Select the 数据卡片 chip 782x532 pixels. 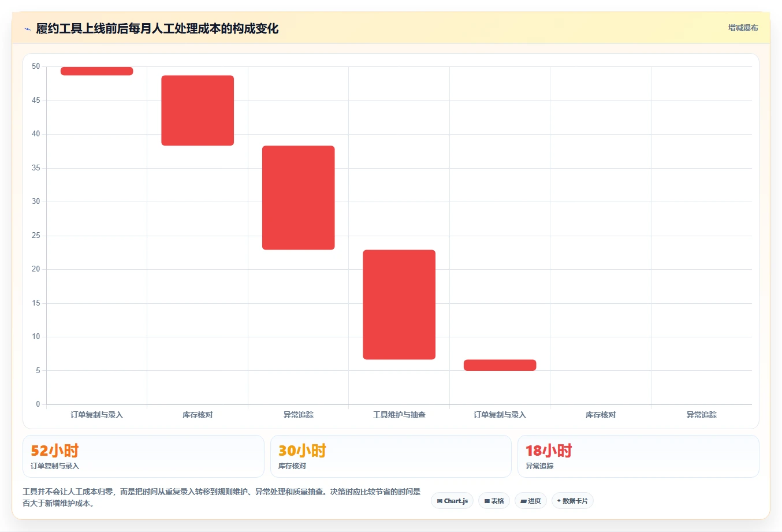(x=572, y=501)
